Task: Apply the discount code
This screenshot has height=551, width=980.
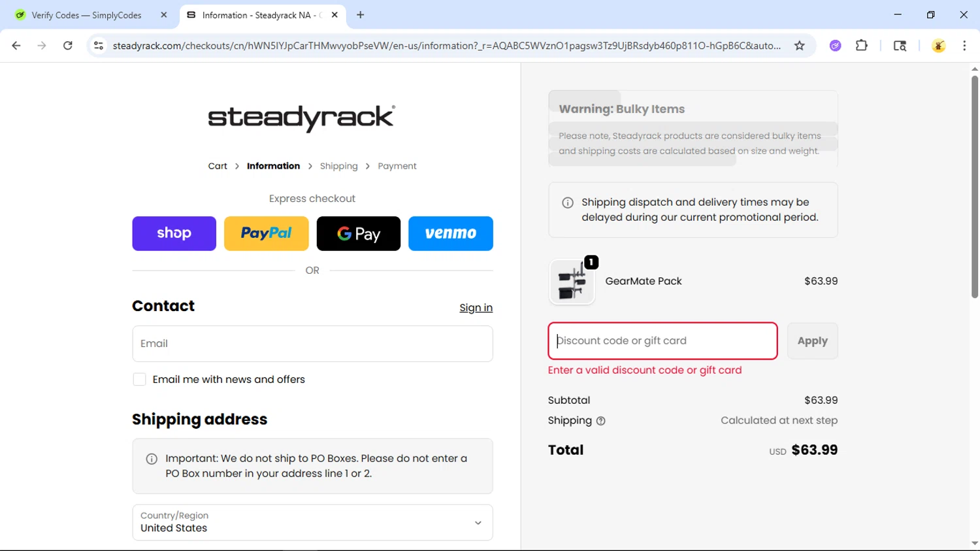Action: pyautogui.click(x=812, y=341)
